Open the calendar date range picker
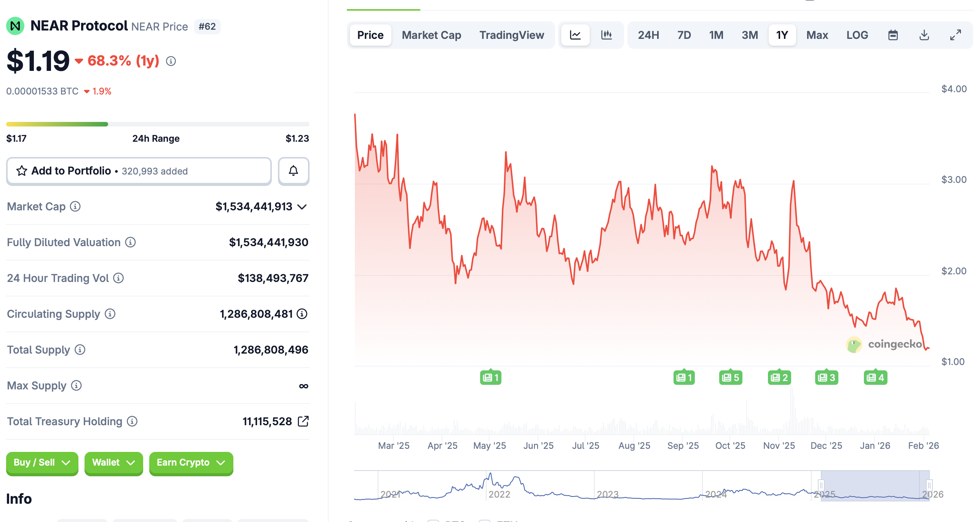Viewport: 980px width, 522px height. click(x=893, y=35)
